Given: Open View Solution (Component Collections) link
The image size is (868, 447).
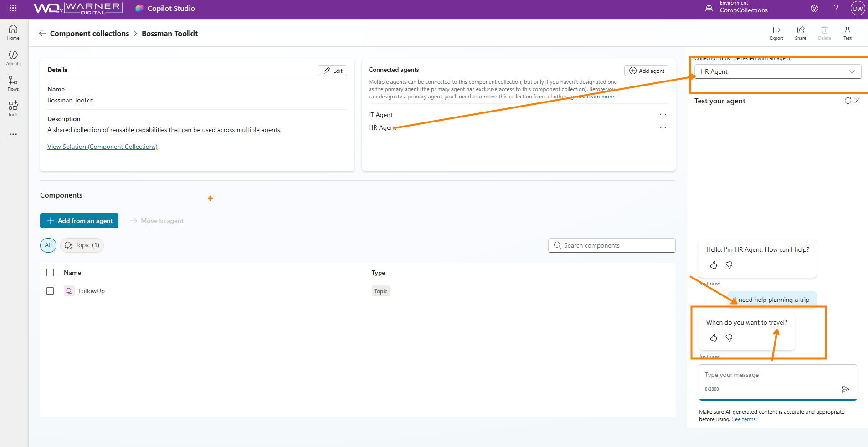Looking at the screenshot, I should (x=103, y=147).
